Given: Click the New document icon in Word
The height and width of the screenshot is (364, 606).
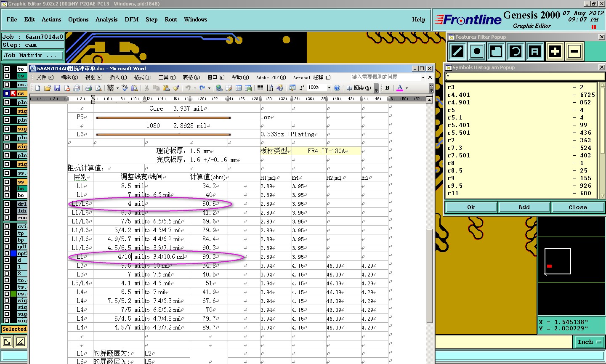Looking at the screenshot, I should pos(38,88).
